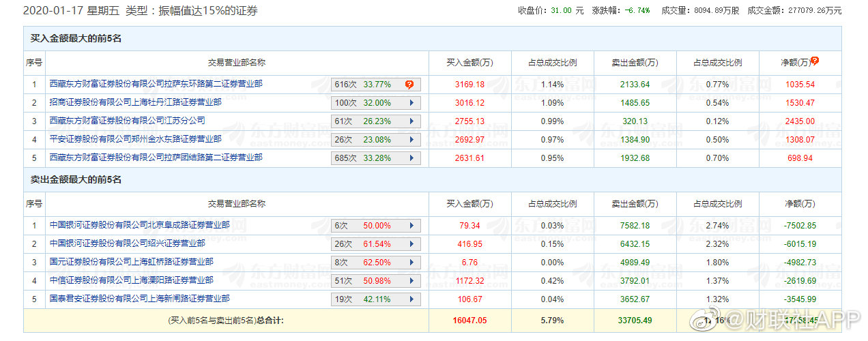Open the 6次 50.00% arrow badge
The height and width of the screenshot is (341, 868).
coord(411,226)
